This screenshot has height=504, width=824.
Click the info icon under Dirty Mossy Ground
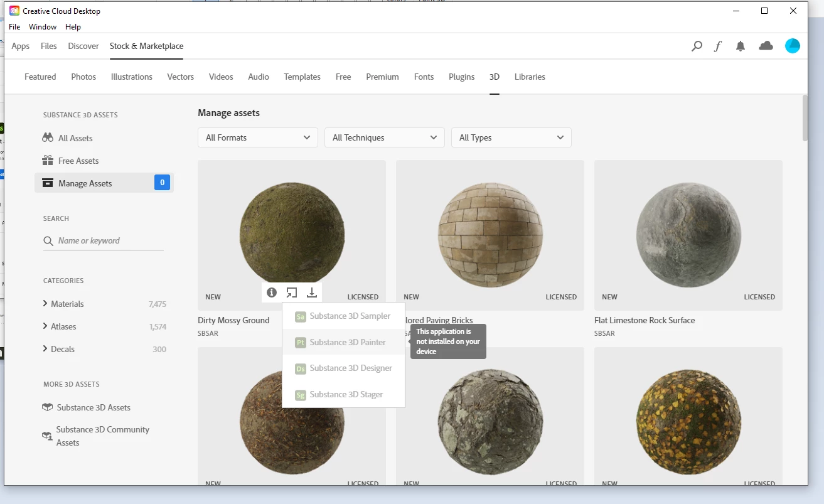[x=272, y=292]
